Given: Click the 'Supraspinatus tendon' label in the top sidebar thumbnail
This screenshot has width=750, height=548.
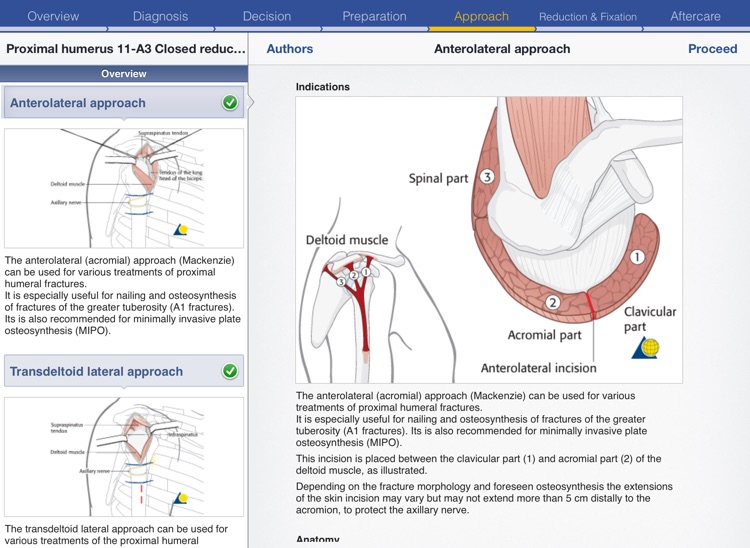Looking at the screenshot, I should click(163, 133).
